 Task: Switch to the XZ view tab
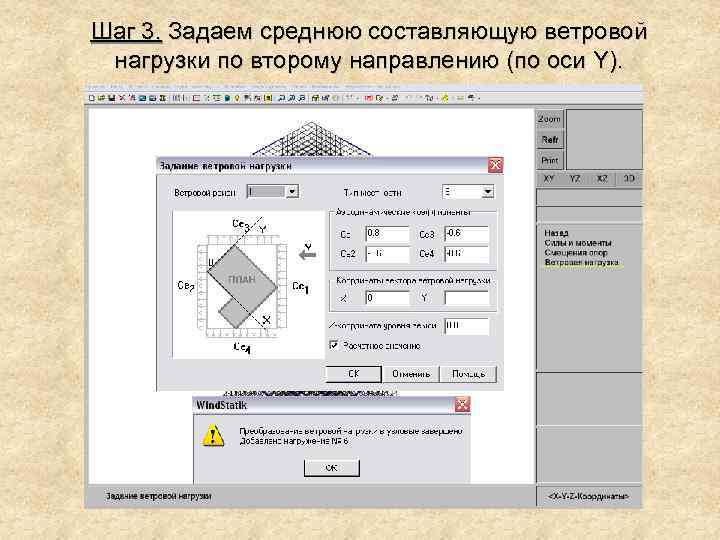[602, 179]
